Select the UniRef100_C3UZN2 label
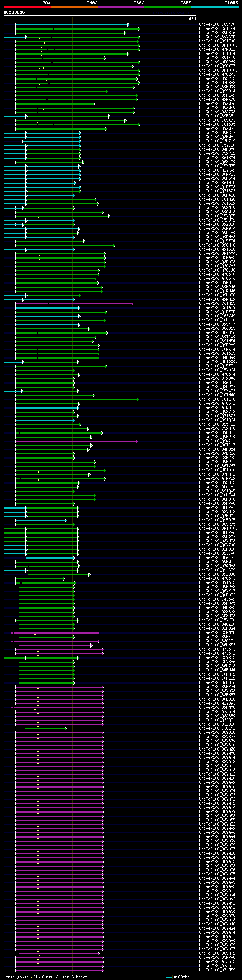Viewport: 242px width, 980px height. click(217, 729)
